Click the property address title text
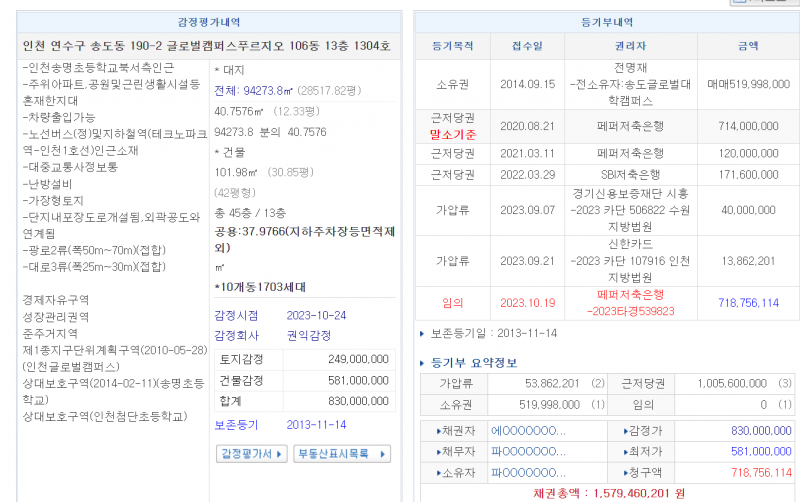The image size is (800, 502). tap(207, 46)
